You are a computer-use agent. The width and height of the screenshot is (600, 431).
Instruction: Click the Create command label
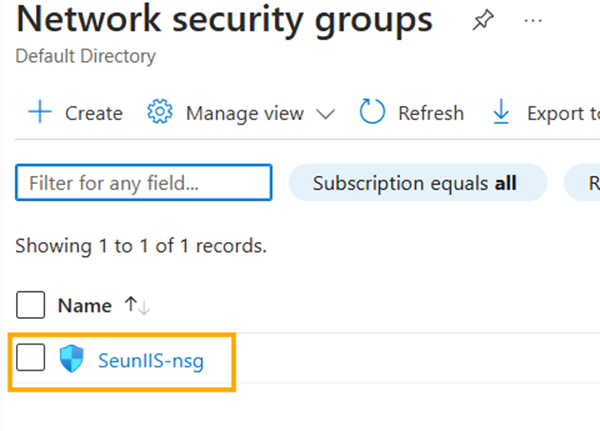[94, 113]
